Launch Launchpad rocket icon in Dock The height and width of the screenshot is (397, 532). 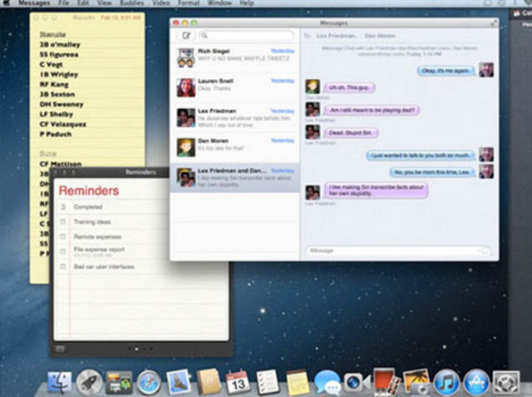(89, 382)
